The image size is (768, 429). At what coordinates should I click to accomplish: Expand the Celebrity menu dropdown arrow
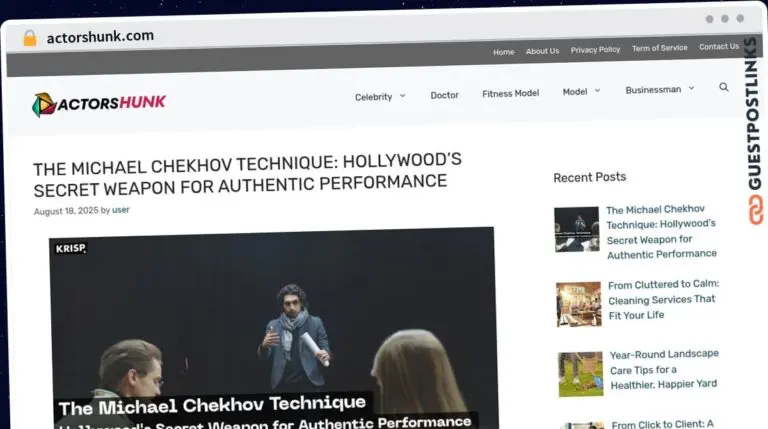tap(403, 96)
